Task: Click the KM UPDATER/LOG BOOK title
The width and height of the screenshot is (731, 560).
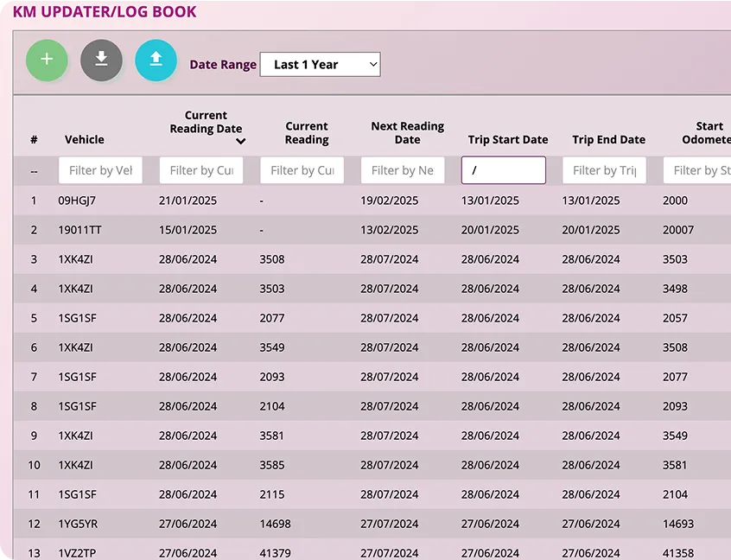Action: point(105,11)
